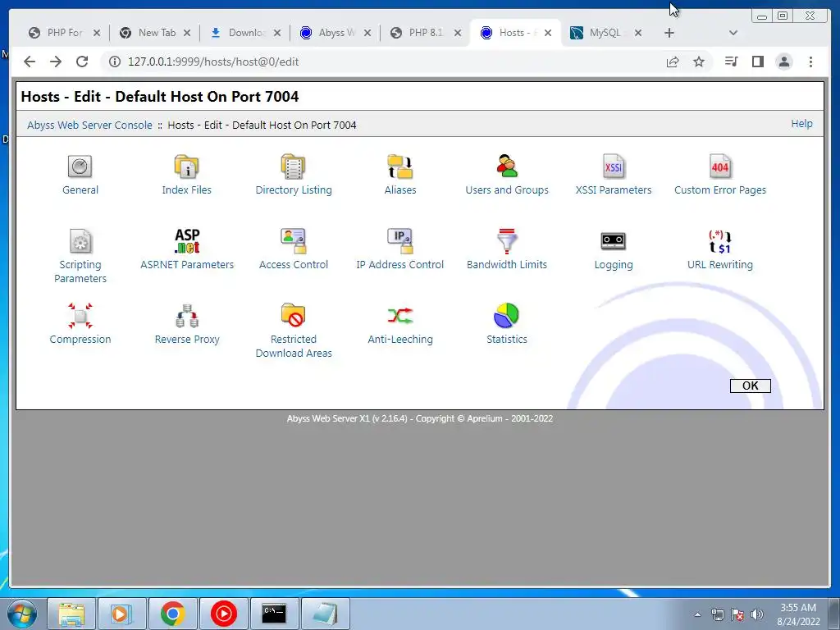This screenshot has height=630, width=840.
Task: Switch to the New Tab tab
Action: pos(155,33)
